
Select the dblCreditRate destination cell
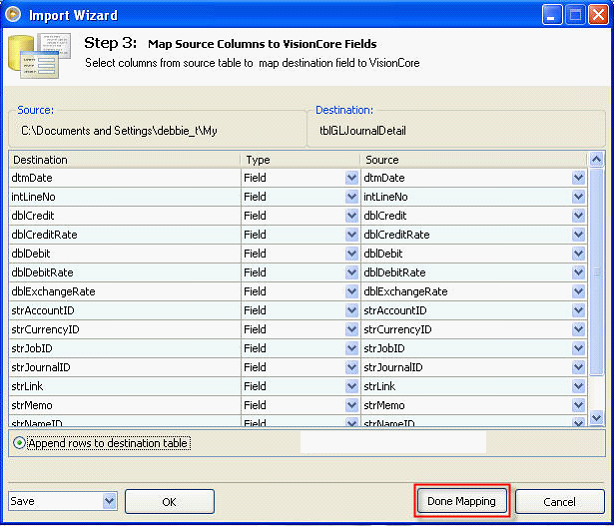[125, 235]
